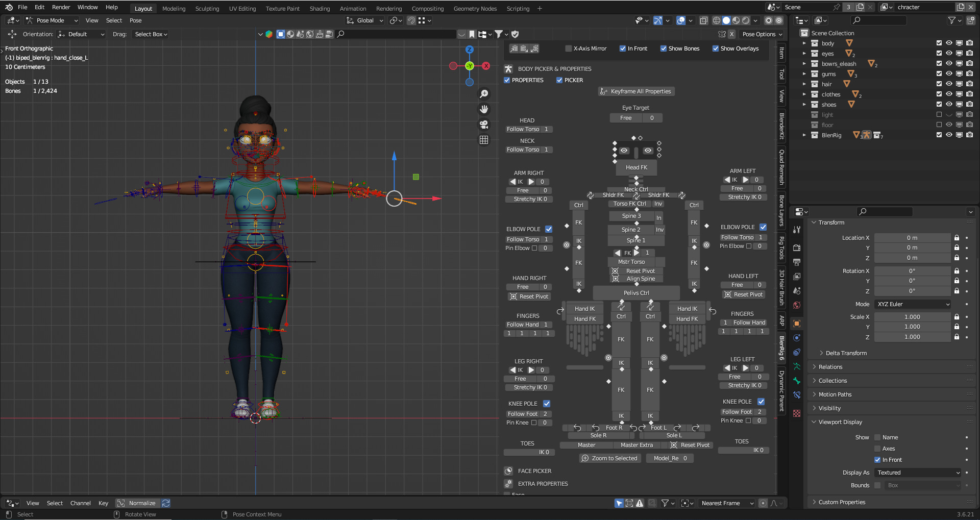Adjust the right Stretchy IK slider under ARM RIGHT
The width and height of the screenshot is (980, 520).
[530, 199]
